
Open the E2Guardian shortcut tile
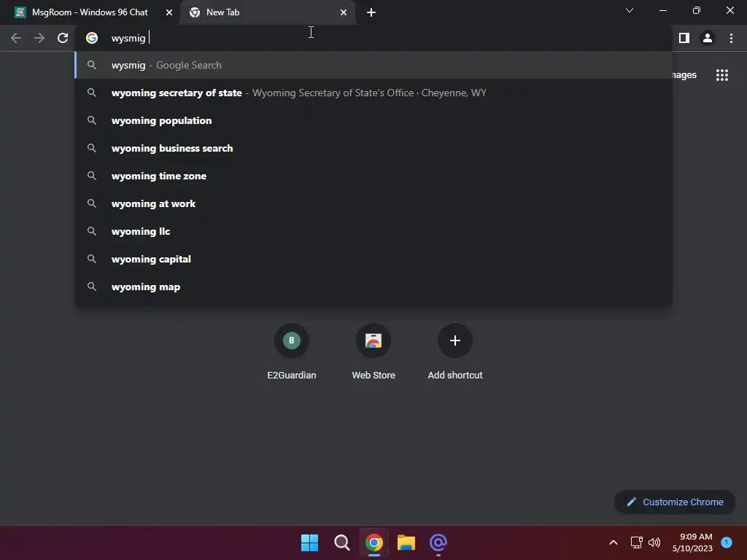pyautogui.click(x=292, y=352)
